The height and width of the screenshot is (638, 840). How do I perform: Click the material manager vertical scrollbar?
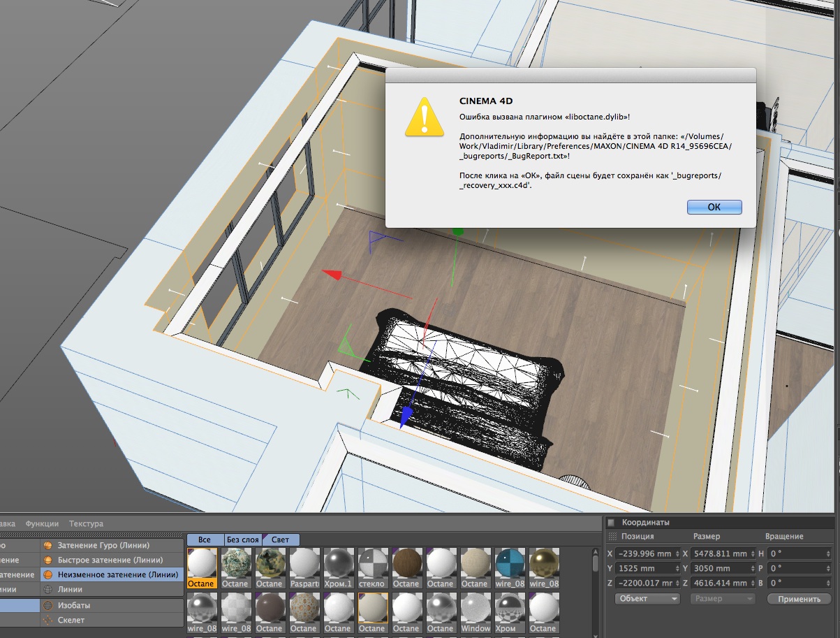tap(595, 592)
